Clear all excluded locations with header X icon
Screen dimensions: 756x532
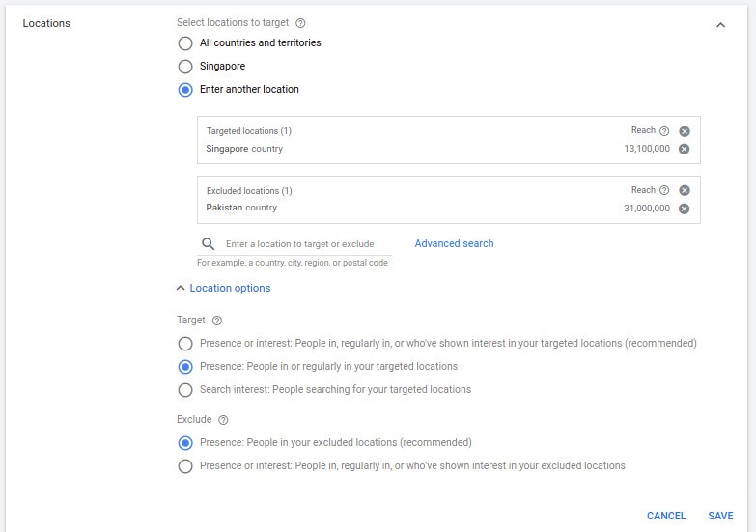click(x=685, y=190)
